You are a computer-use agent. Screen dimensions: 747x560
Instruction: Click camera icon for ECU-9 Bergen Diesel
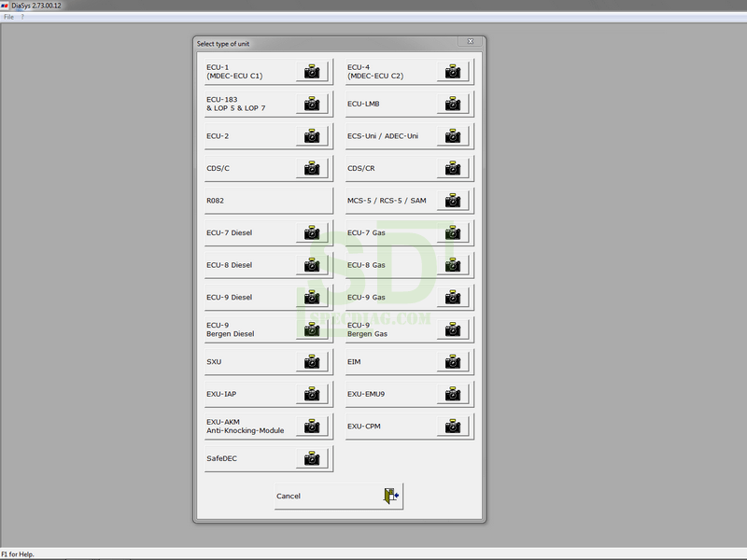coord(312,329)
